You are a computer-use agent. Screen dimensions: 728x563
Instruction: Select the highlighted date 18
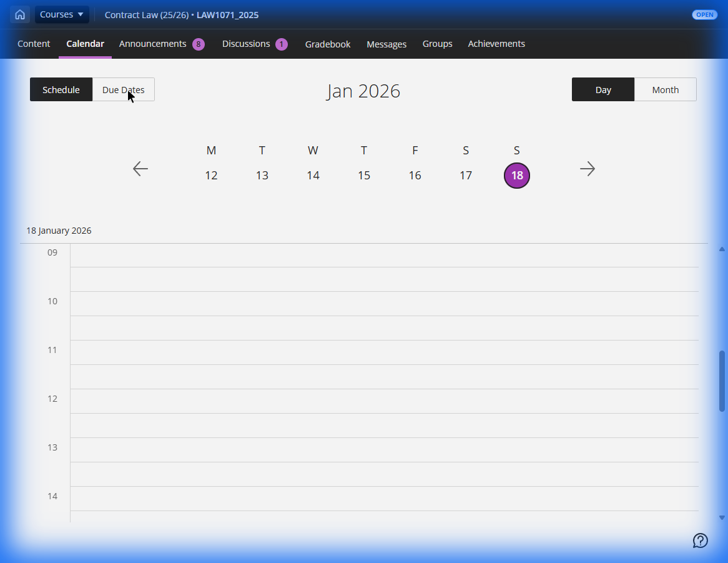[516, 176]
